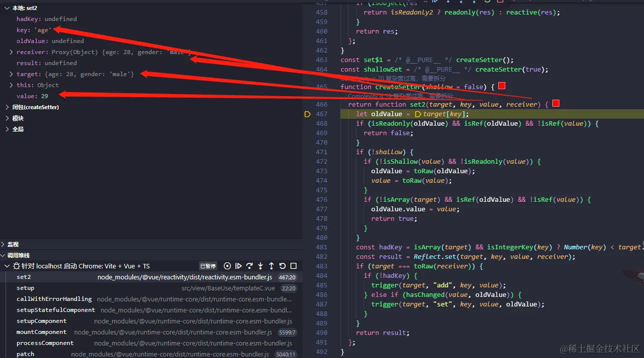Click the 已暂停 paused status badge
The image size is (644, 358).
tap(208, 266)
